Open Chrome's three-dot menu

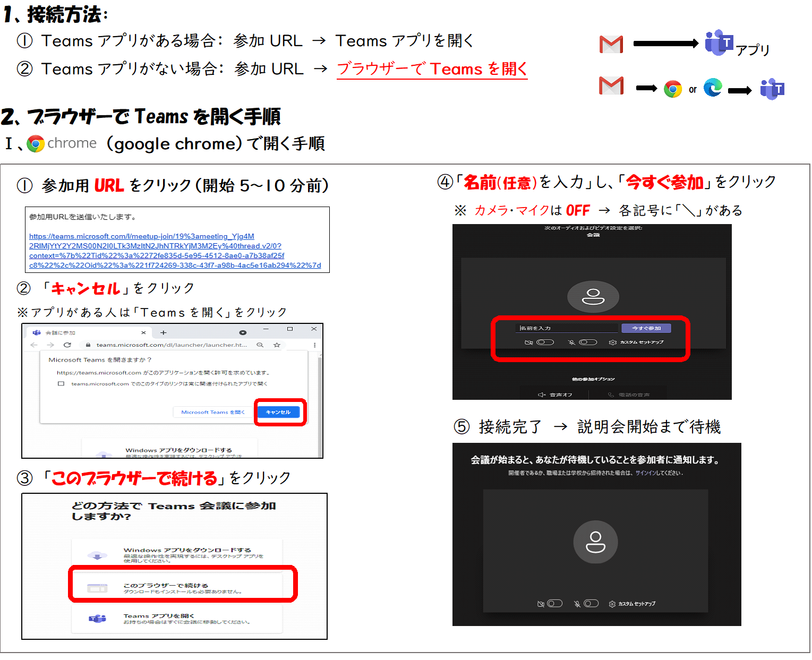click(x=314, y=345)
